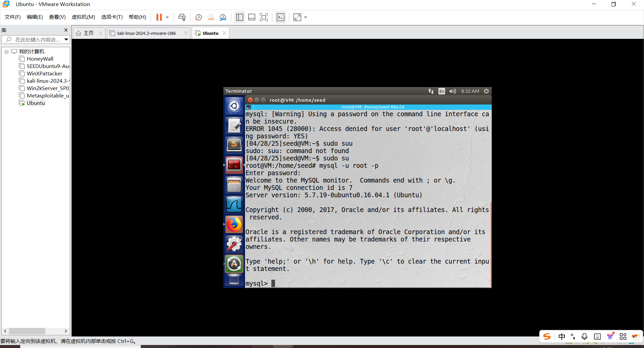Open the 选项卡(T) menu
Screen dimensions: 644x348
[112, 17]
